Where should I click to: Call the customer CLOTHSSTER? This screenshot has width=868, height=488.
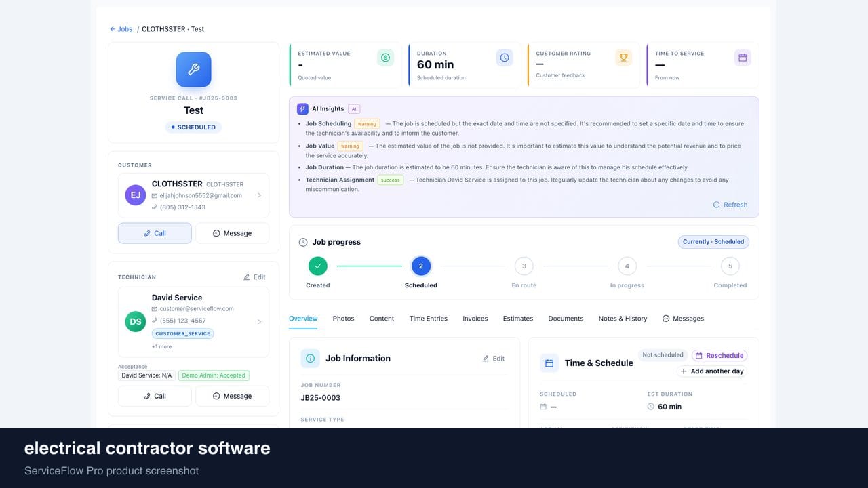point(155,233)
